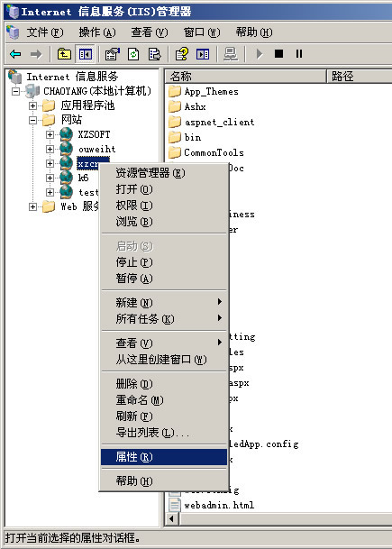
Task: Click the Up one level folder icon
Action: coord(64,54)
